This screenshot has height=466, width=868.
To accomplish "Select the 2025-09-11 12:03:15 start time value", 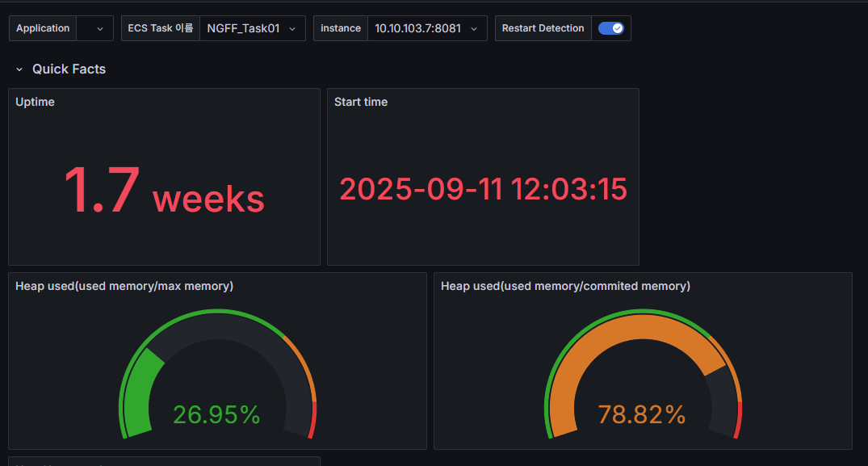I will tap(483, 189).
